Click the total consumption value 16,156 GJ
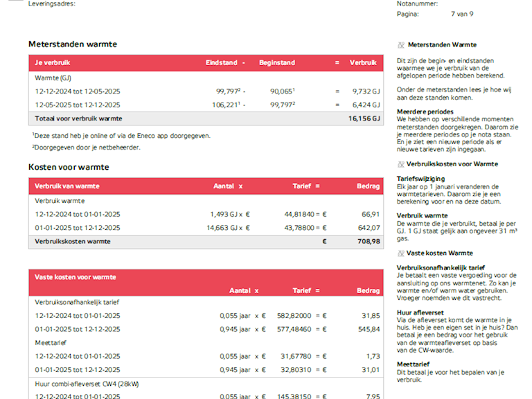The width and height of the screenshot is (532, 399). coord(364,118)
